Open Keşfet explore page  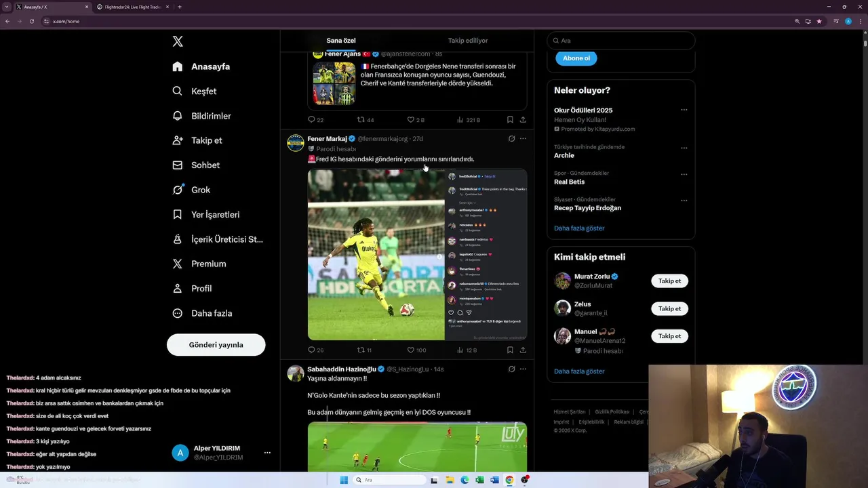[195, 91]
